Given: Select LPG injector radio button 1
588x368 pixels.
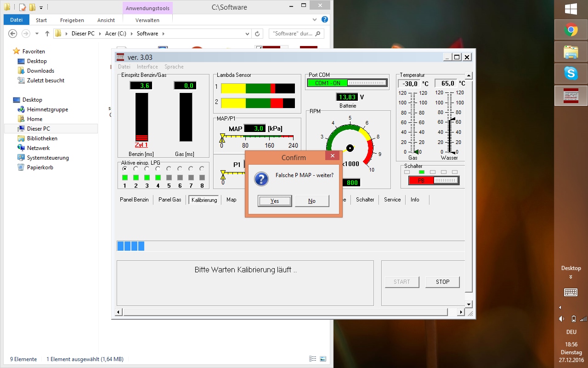Looking at the screenshot, I should tap(124, 169).
